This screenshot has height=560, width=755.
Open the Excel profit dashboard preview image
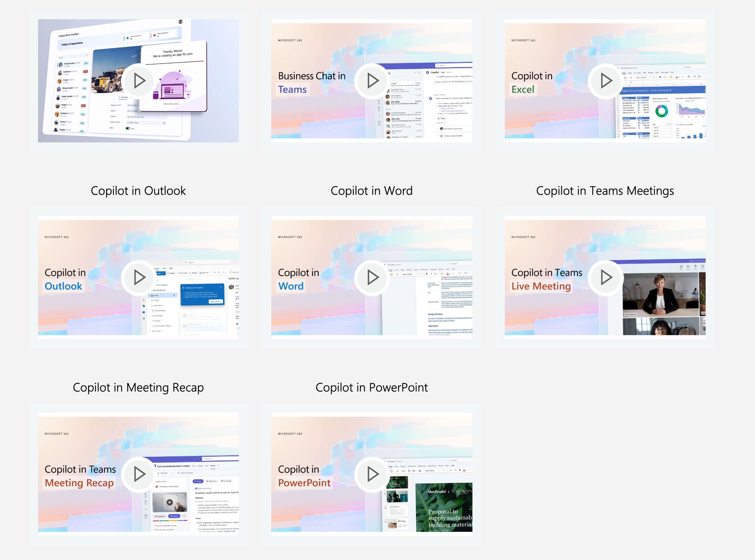click(661, 102)
